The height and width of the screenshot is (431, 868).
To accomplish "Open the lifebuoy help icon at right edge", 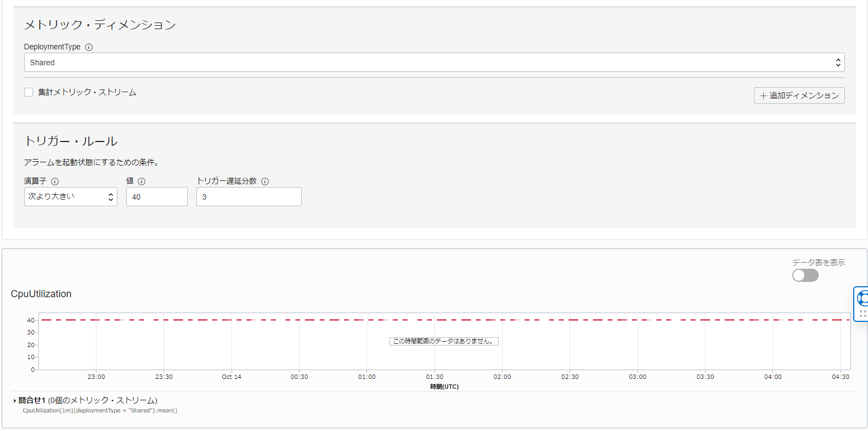I will pyautogui.click(x=863, y=298).
